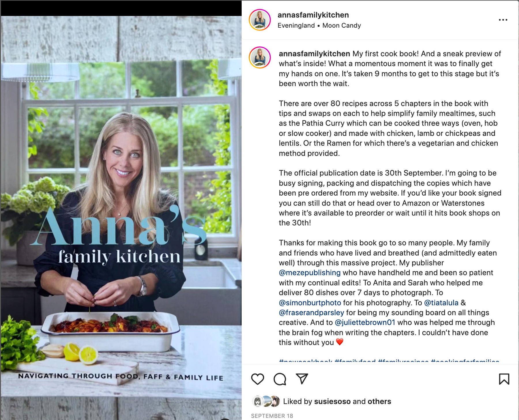
Task: Click the Anna's family kitchen book cover image
Action: point(121,218)
